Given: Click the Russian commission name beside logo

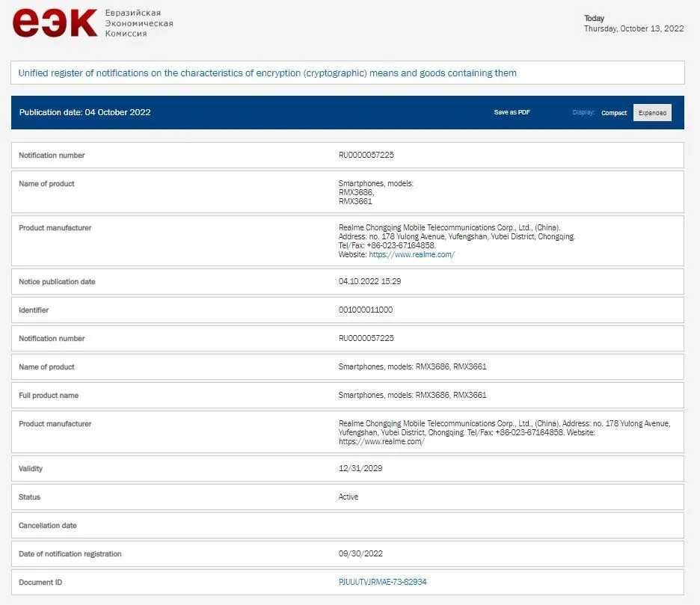Looking at the screenshot, I should point(138,23).
